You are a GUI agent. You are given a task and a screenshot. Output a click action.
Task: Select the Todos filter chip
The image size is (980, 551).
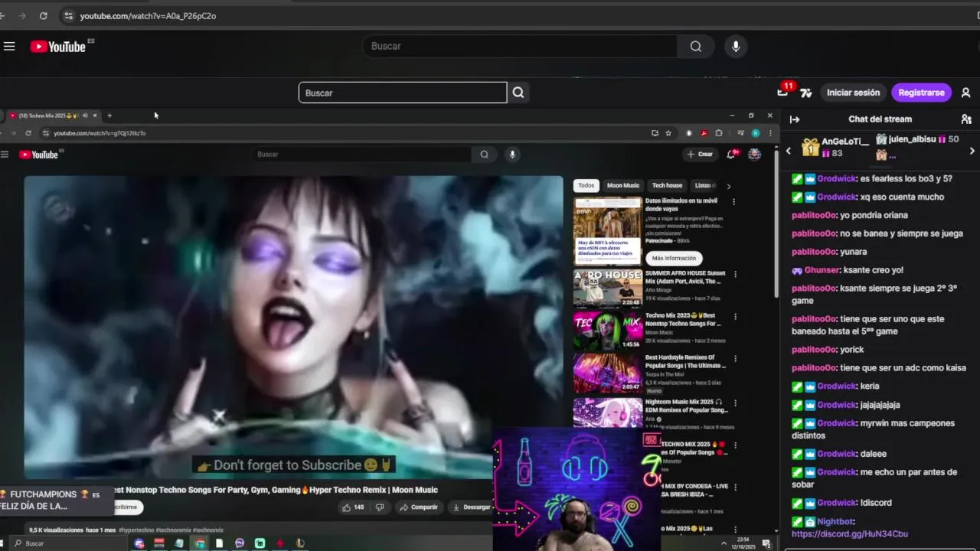(586, 185)
